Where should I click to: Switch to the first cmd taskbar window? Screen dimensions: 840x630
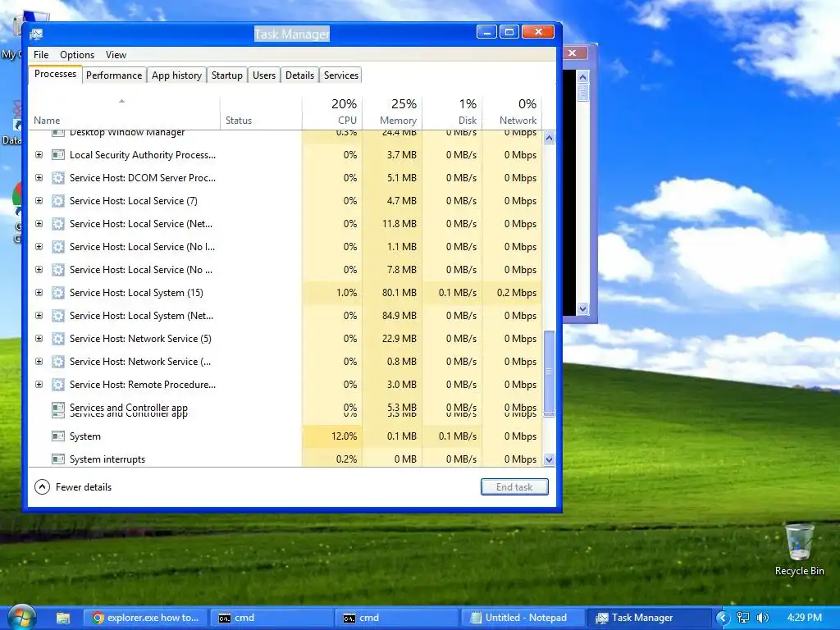272,618
